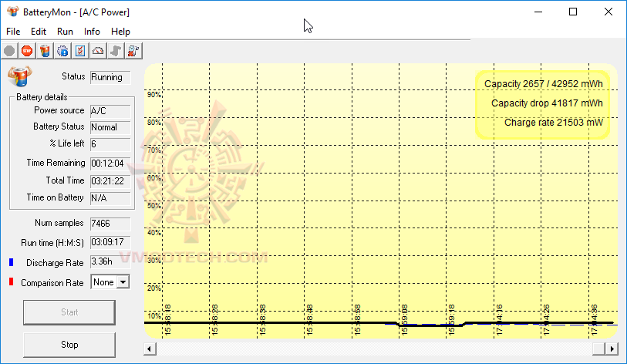The image size is (627, 364).
Task: Expand the Comparison Rate dropdown
Action: click(123, 282)
